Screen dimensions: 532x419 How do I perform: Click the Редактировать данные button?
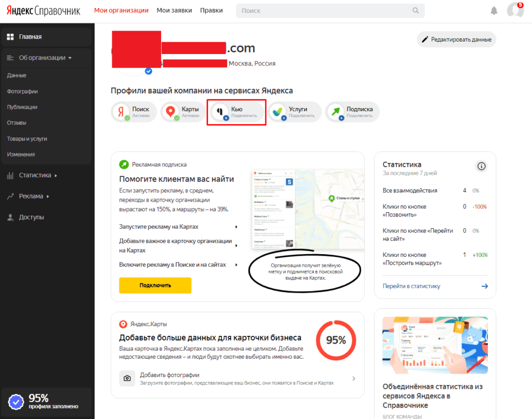(456, 40)
